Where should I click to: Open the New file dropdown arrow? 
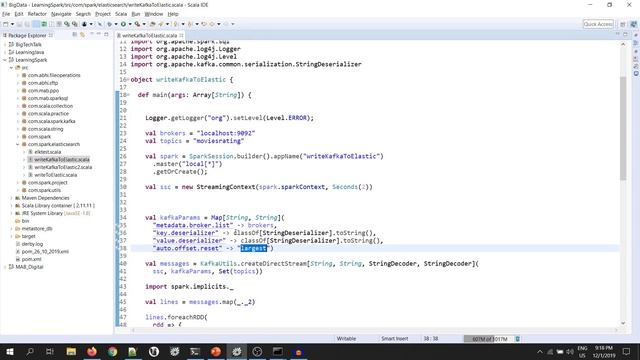coord(12,24)
